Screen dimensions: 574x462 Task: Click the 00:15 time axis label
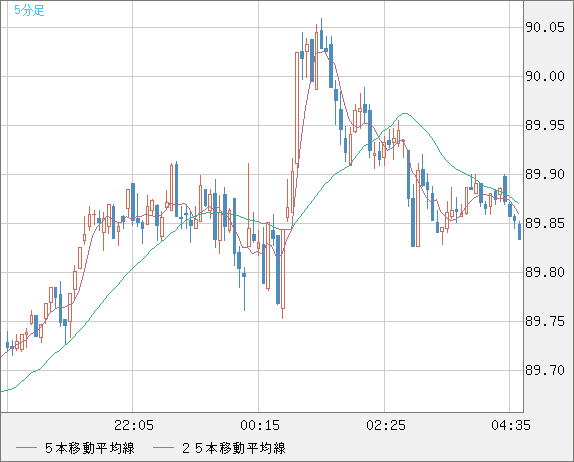point(260,425)
